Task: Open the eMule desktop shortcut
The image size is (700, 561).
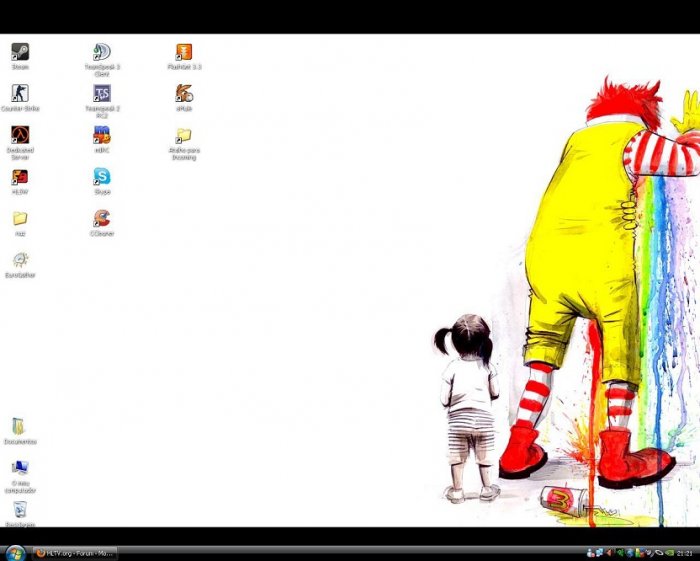Action: pos(184,98)
